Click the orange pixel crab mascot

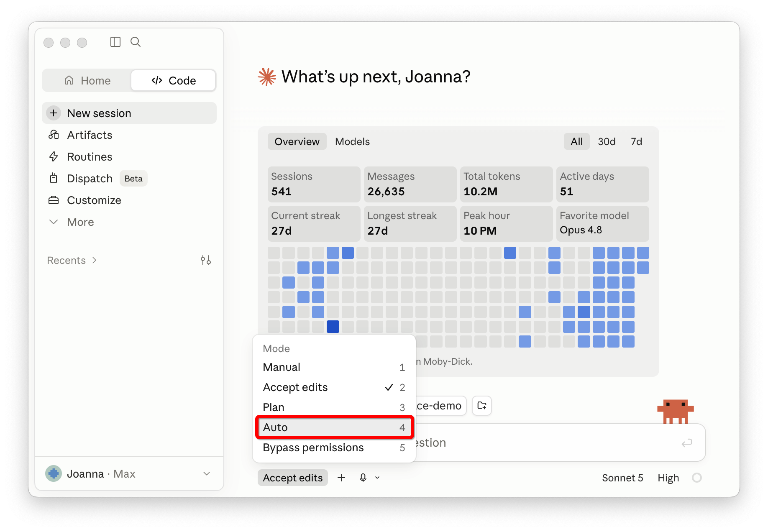click(x=675, y=412)
